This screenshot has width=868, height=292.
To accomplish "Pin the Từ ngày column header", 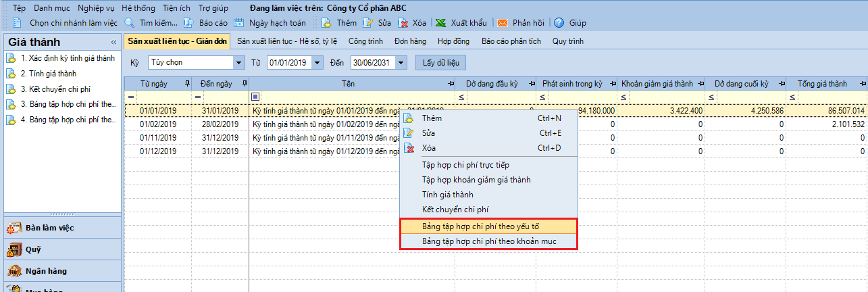I will point(187,84).
